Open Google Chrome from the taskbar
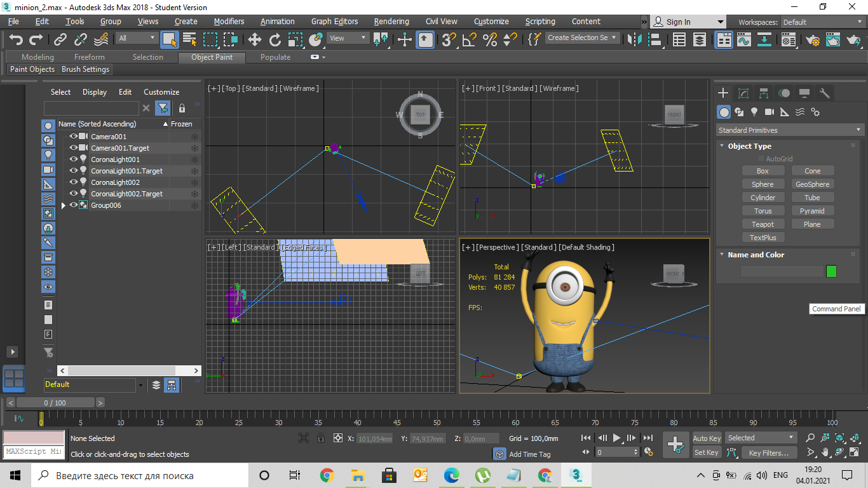The image size is (868, 488). click(327, 475)
